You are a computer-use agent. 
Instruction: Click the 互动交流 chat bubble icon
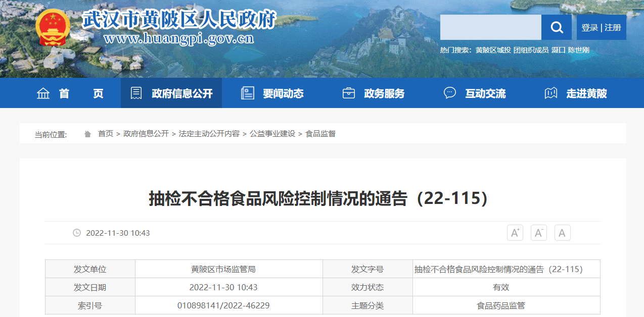point(449,93)
